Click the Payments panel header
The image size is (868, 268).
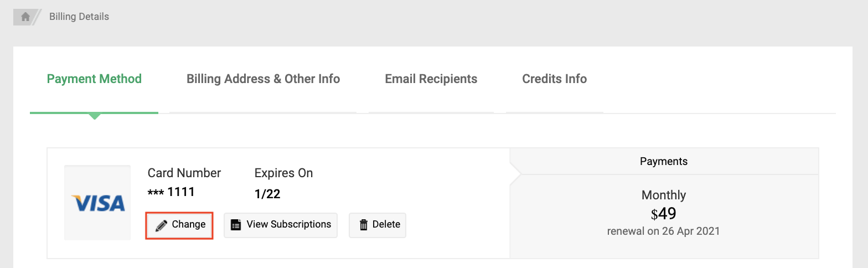(x=663, y=162)
